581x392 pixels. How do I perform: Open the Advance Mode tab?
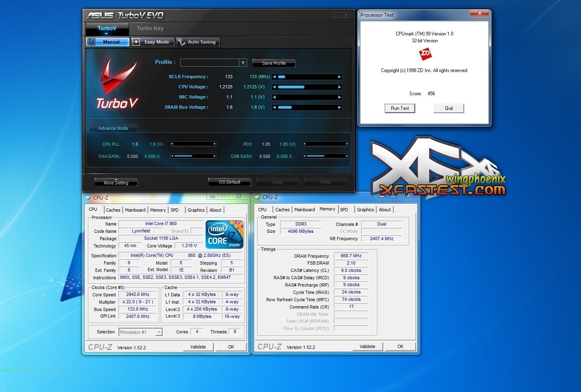(113, 128)
